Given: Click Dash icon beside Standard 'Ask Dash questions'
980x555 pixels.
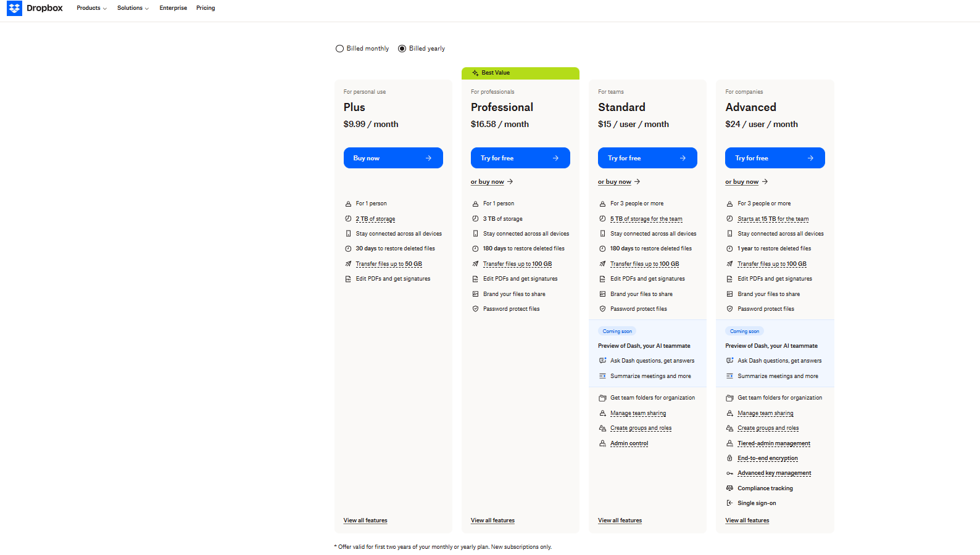Looking at the screenshot, I should 602,361.
